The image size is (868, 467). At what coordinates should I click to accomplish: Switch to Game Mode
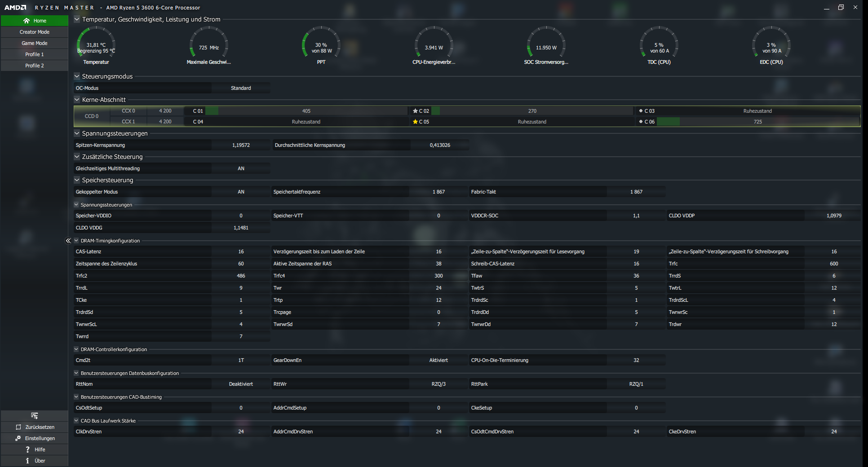[35, 43]
